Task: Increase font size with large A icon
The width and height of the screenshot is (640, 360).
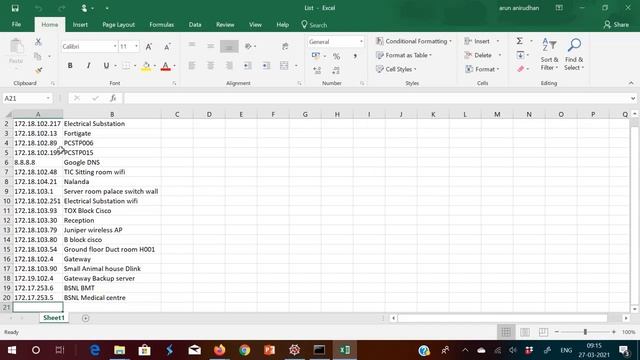Action: (149, 47)
